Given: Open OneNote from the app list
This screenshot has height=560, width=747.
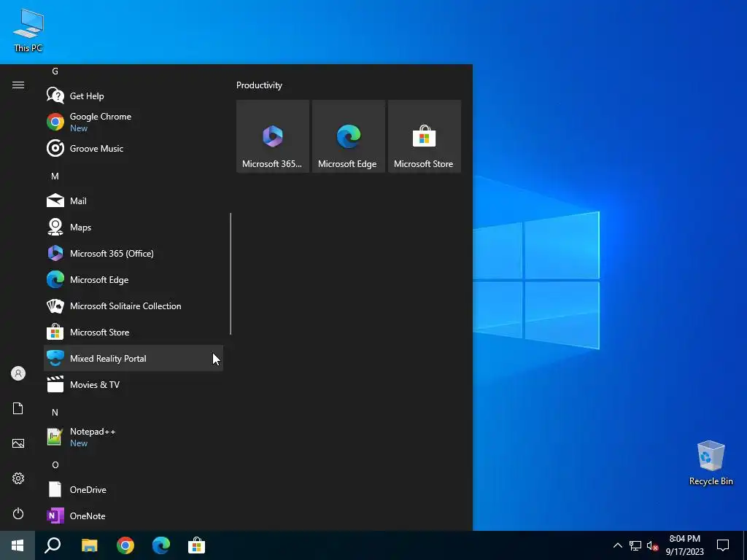Looking at the screenshot, I should [x=133, y=516].
